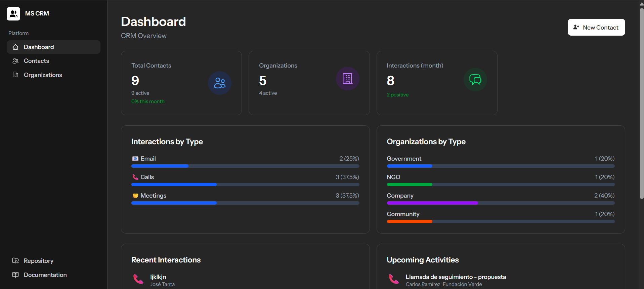
Task: Click the Community orange progress bar
Action: (x=409, y=221)
